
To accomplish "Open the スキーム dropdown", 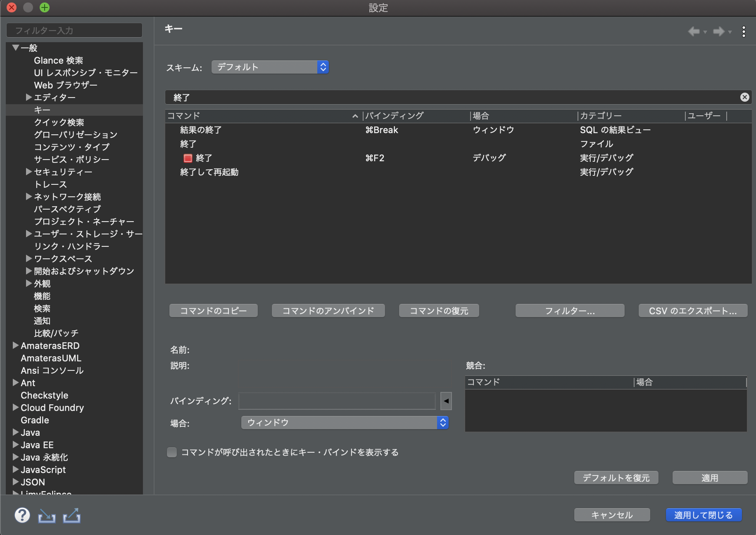I will [x=270, y=67].
